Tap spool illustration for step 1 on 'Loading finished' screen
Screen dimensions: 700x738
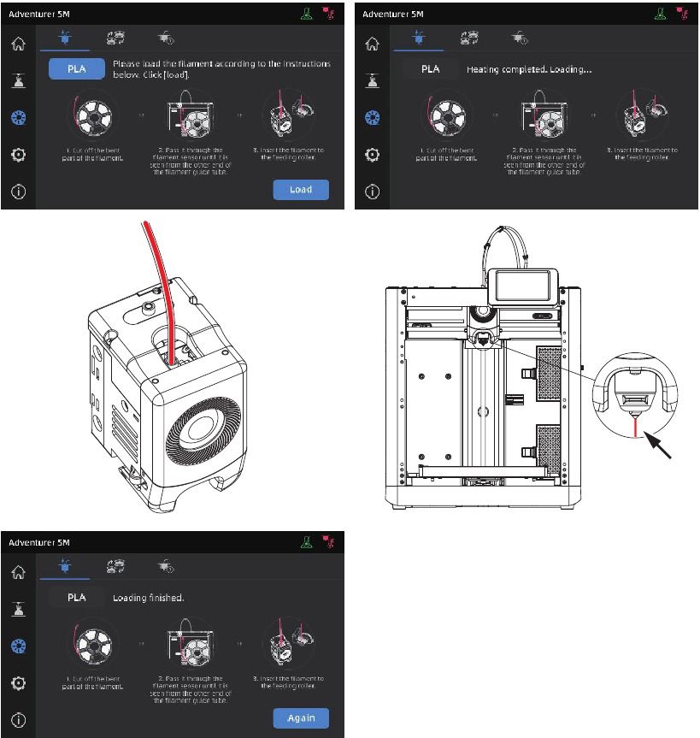[x=93, y=644]
